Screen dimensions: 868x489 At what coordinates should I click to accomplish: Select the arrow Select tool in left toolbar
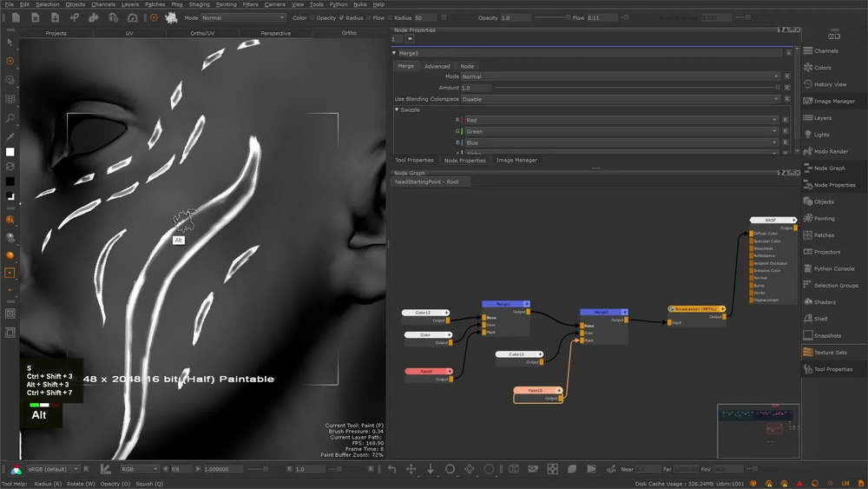[10, 43]
